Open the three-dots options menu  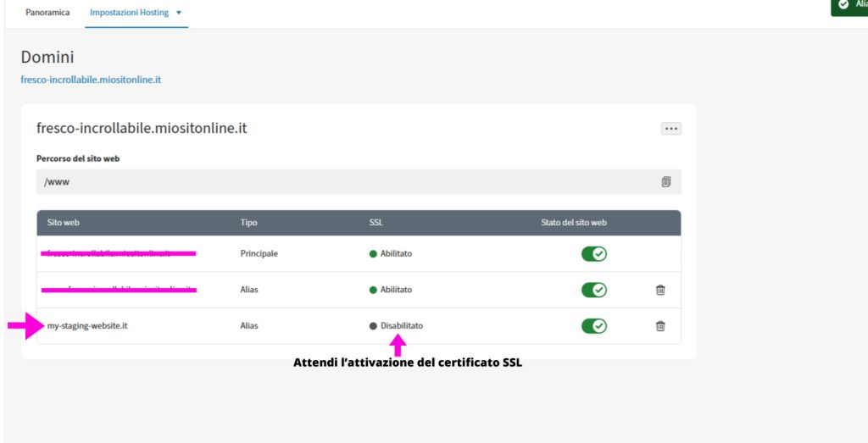click(x=671, y=129)
